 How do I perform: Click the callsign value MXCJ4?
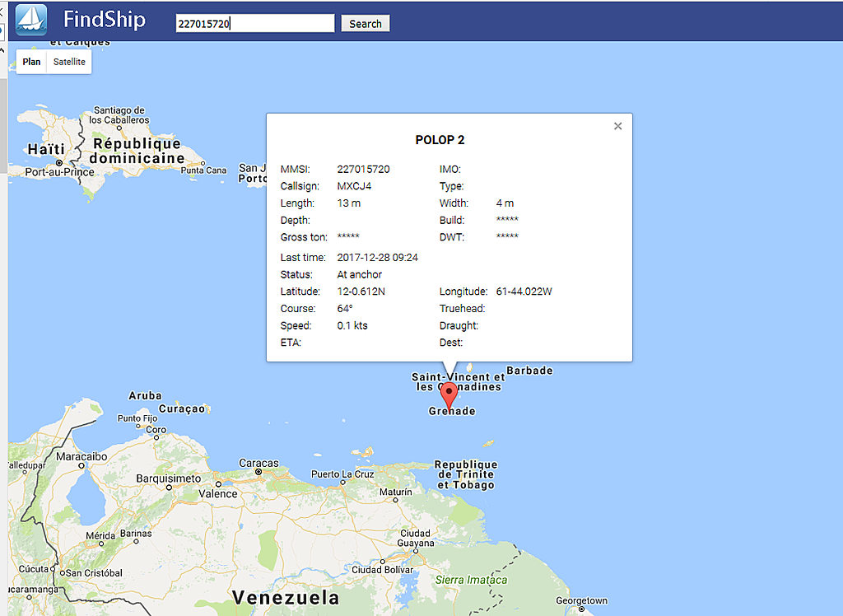(x=354, y=186)
